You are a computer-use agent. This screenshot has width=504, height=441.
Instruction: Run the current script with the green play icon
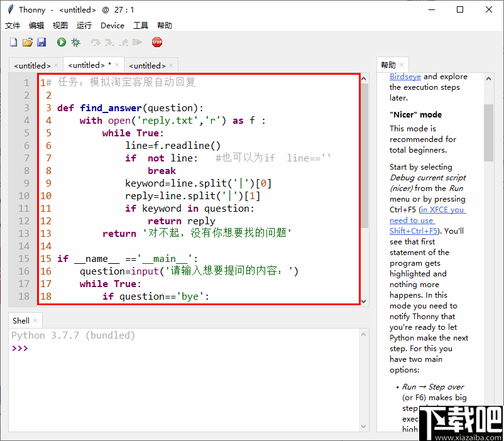point(62,42)
